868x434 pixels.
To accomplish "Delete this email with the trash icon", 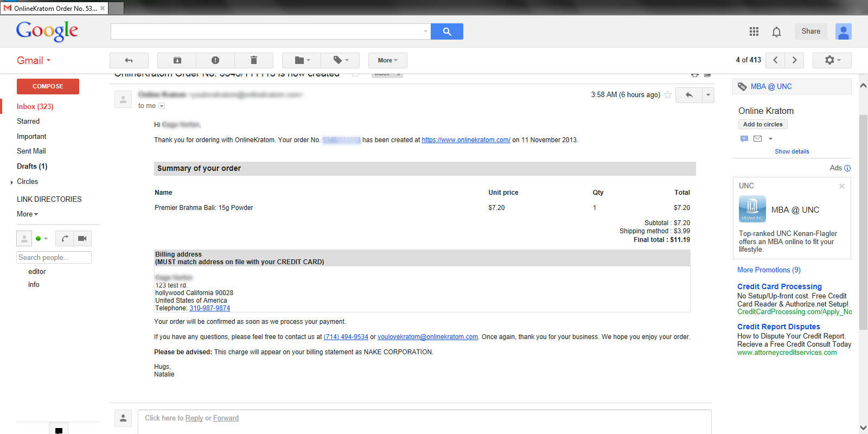I will pos(254,60).
